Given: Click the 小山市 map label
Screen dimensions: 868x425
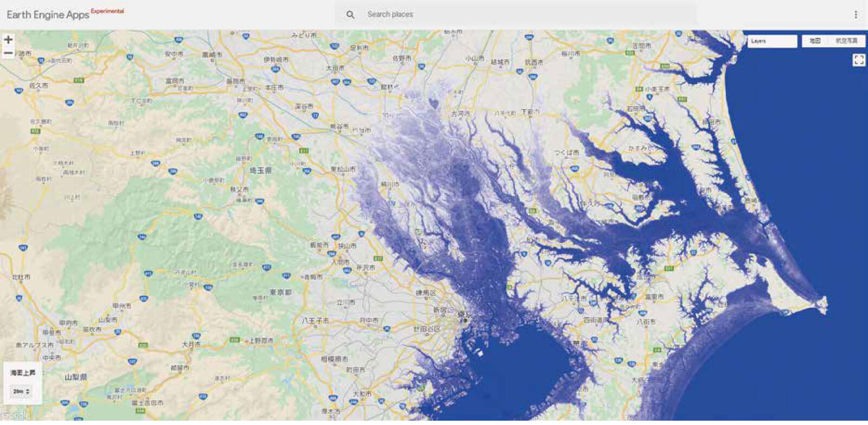Looking at the screenshot, I should pyautogui.click(x=475, y=58).
